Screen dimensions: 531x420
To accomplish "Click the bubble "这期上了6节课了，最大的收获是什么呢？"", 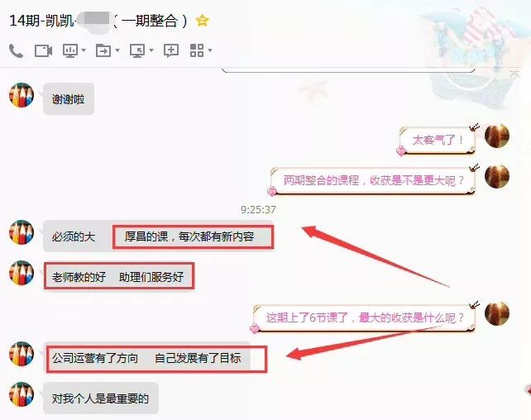I will coord(365,317).
